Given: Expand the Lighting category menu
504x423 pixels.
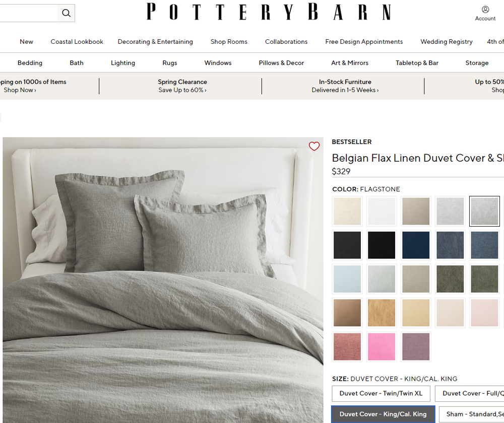Looking at the screenshot, I should pos(123,63).
